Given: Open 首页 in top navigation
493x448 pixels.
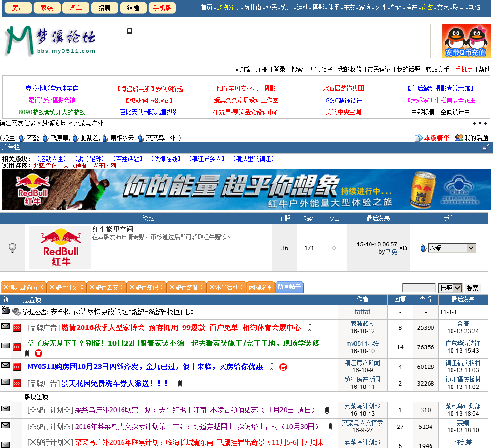Looking at the screenshot, I should (x=206, y=7).
